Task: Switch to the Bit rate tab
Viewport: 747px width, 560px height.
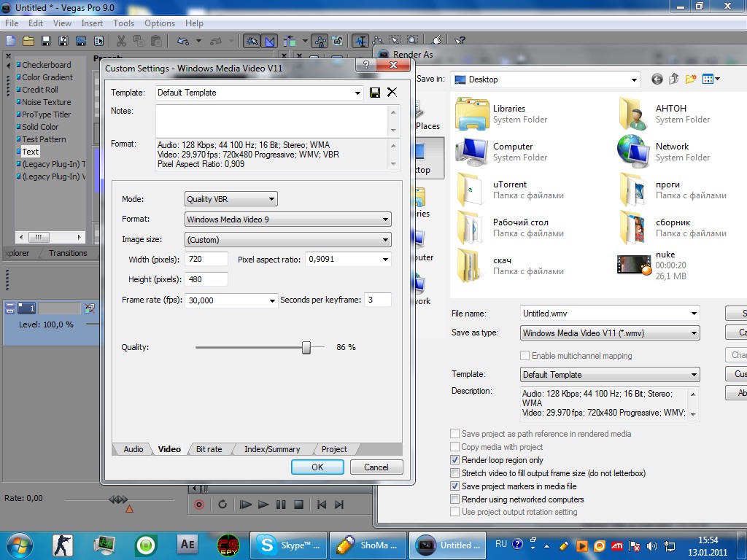Action: click(x=209, y=449)
